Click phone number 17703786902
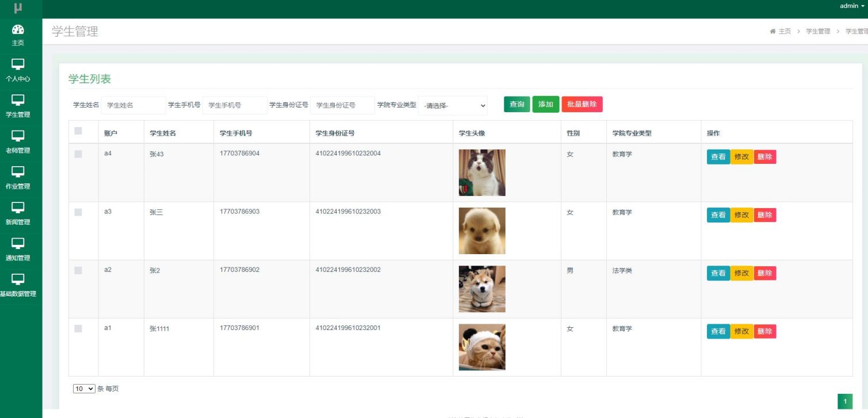This screenshot has width=868, height=418. click(239, 270)
